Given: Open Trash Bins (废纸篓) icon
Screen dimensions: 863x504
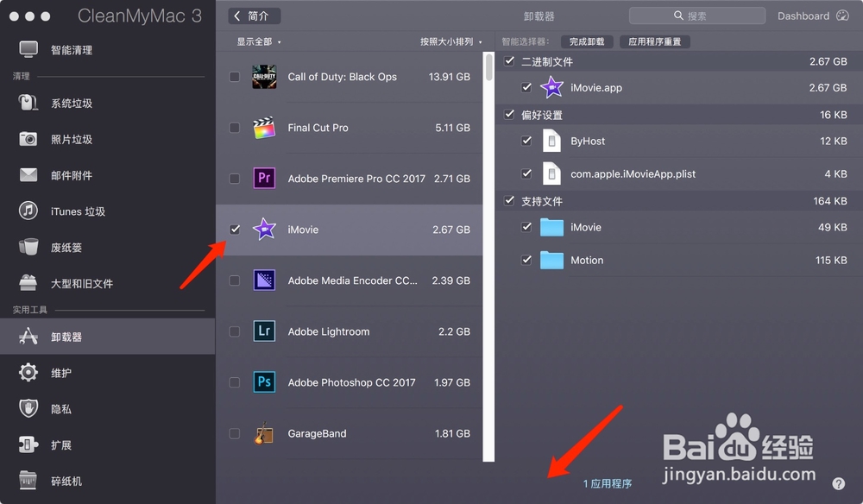Looking at the screenshot, I should point(28,247).
